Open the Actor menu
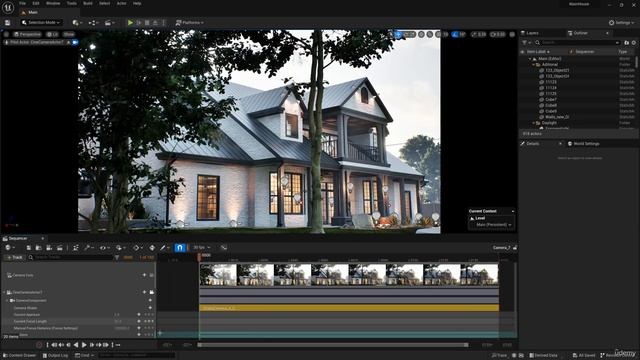The height and width of the screenshot is (360, 640). (x=122, y=3)
